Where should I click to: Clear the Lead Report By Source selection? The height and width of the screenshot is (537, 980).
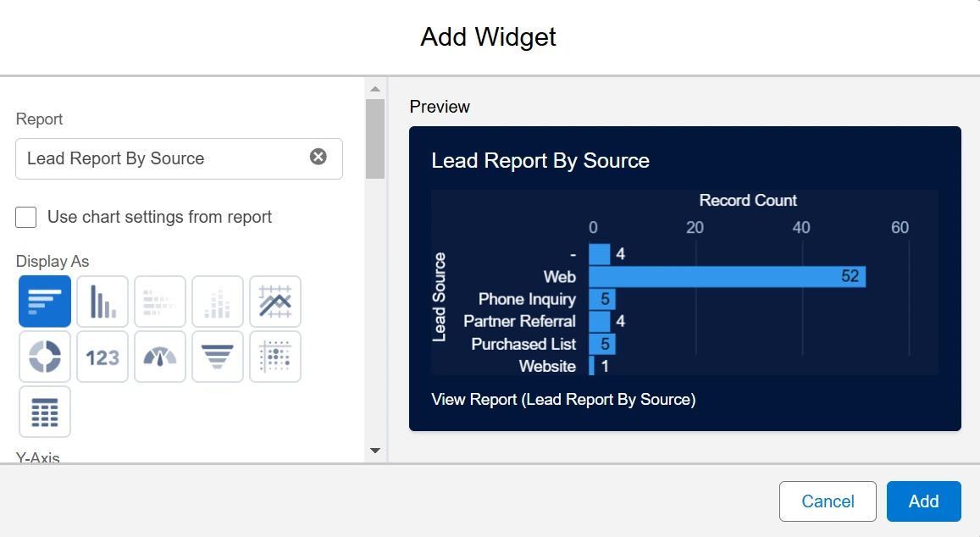(318, 157)
